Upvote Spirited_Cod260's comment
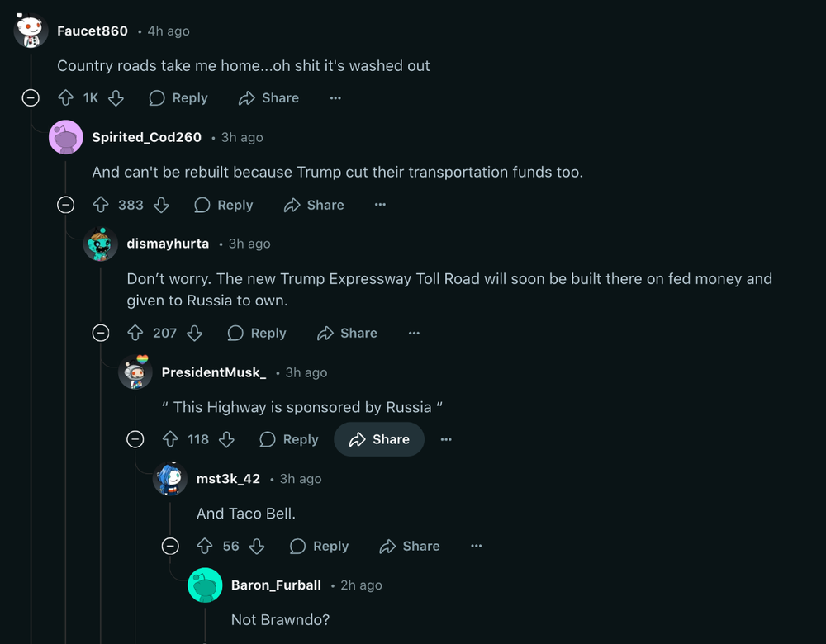Image resolution: width=826 pixels, height=644 pixels. tap(101, 205)
